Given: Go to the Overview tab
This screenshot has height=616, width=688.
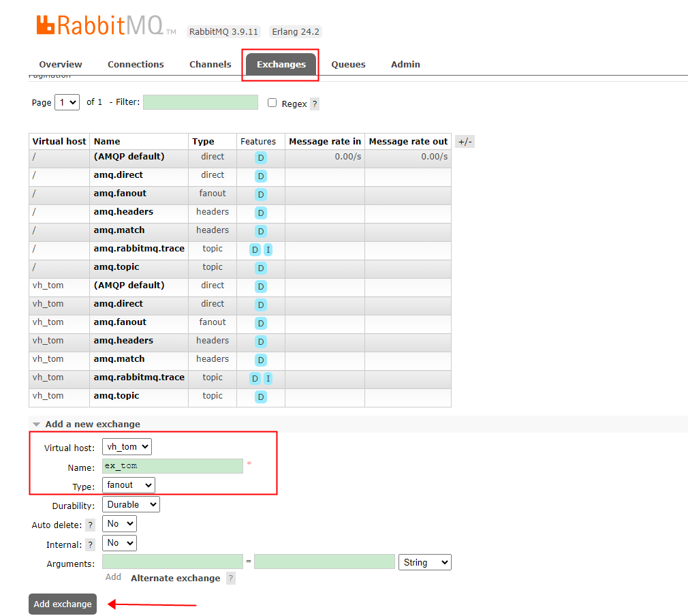Looking at the screenshot, I should click(x=61, y=65).
